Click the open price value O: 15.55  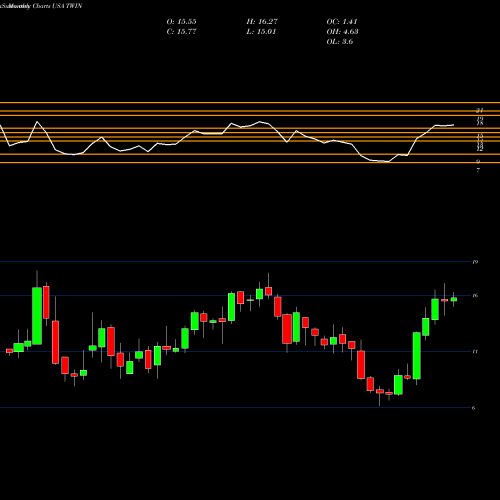[181, 22]
